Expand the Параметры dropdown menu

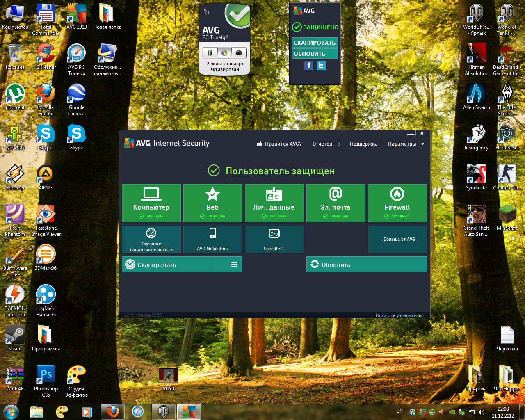[406, 144]
